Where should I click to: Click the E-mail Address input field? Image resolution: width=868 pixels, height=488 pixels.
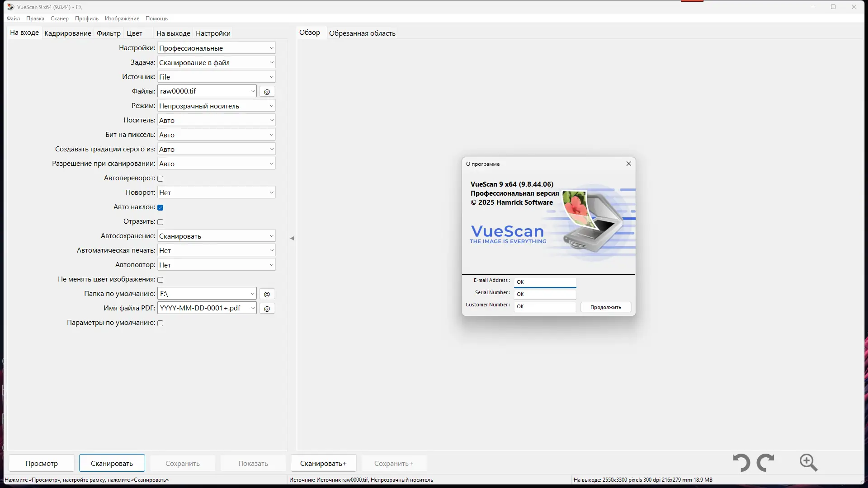pos(545,282)
